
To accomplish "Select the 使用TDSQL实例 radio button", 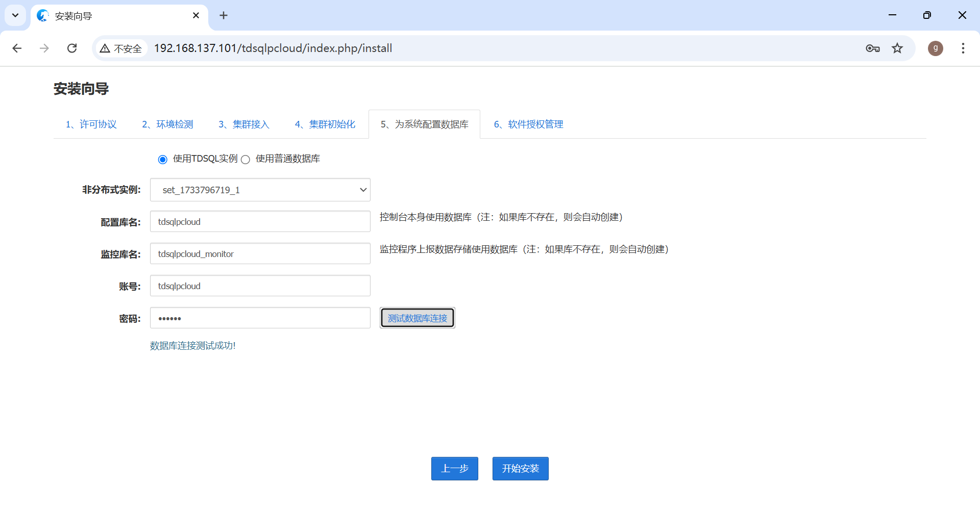I will point(163,160).
